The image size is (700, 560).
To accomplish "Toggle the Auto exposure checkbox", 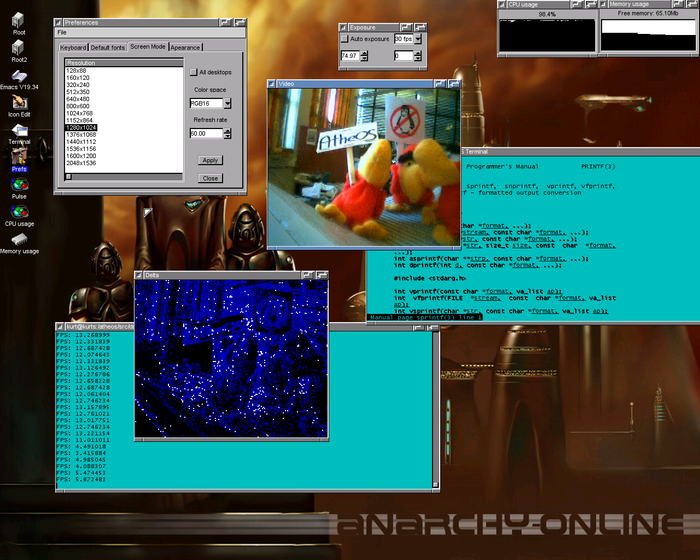I will (345, 38).
